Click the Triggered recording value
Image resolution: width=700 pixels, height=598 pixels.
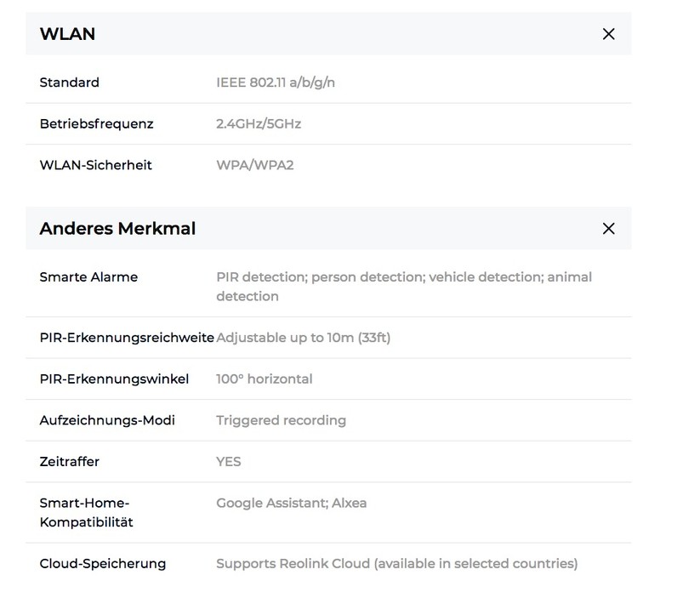(281, 420)
